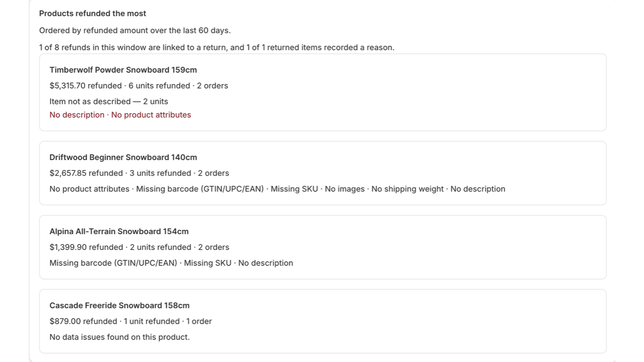Click Alpina 'Missing barcode · Missing SKU' issues line

(x=171, y=263)
